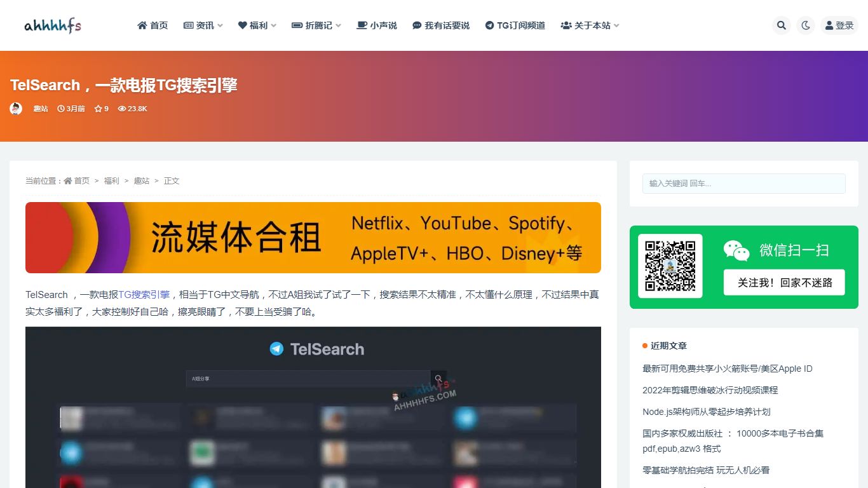868x488 pixels.
Task: Go to 趣站 in the breadcrumb
Action: tap(141, 180)
